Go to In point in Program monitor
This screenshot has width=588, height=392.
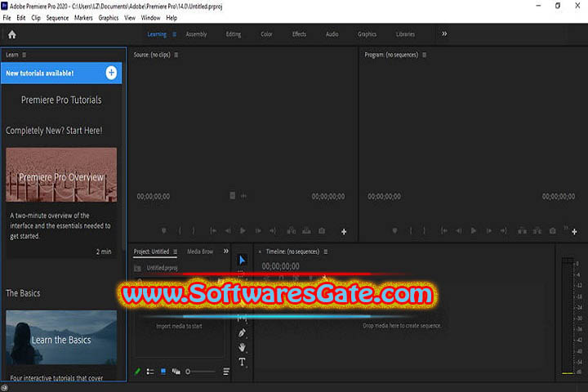(x=444, y=230)
